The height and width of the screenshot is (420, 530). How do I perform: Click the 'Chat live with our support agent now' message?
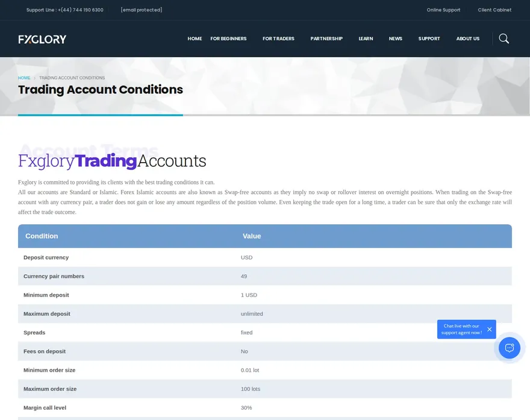[x=461, y=330]
